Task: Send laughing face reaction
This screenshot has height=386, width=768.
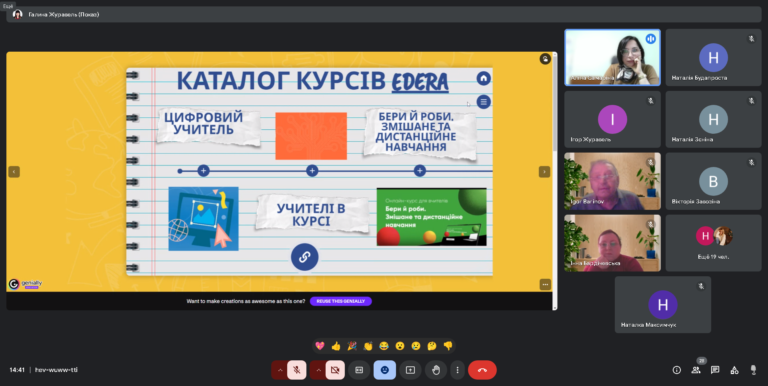Action: coord(384,346)
